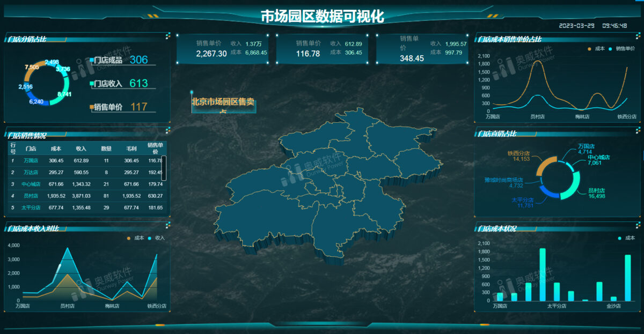644x334 pixels.
Task: Click the corner icon of 门店成本收入对比 panel
Action: click(x=168, y=225)
